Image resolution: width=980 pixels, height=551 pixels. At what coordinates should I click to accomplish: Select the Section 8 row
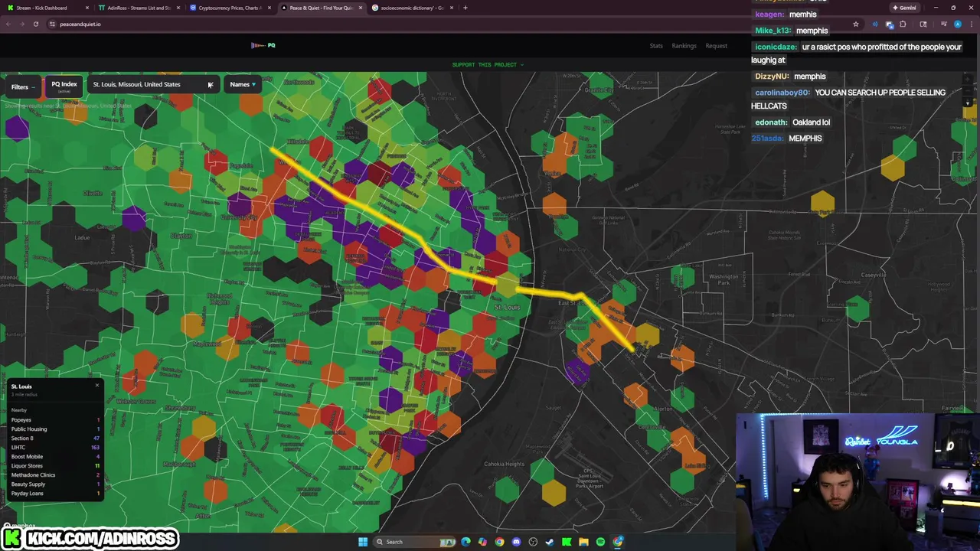click(55, 438)
